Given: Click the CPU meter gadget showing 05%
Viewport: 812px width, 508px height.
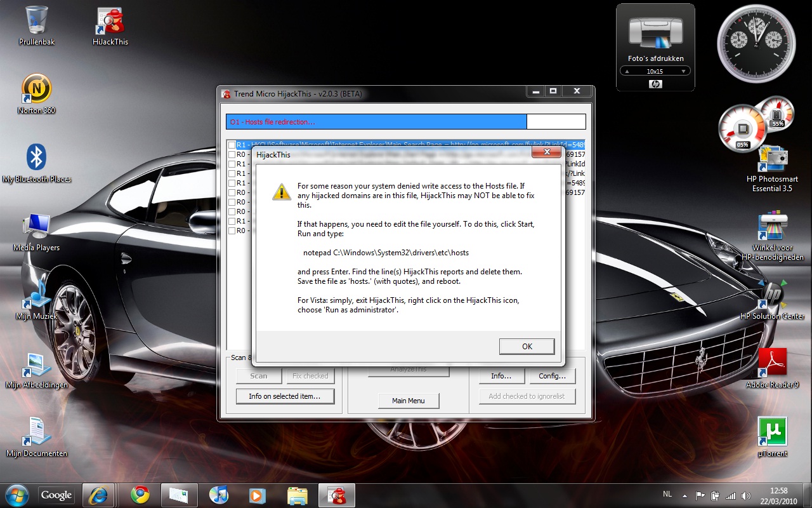Looking at the screenshot, I should point(742,130).
